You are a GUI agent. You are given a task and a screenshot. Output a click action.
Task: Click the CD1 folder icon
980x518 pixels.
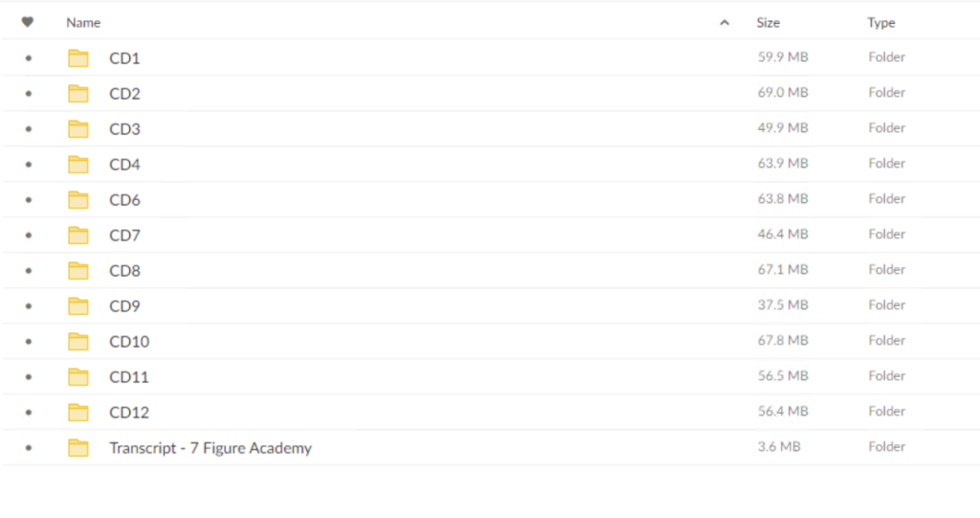coord(78,58)
